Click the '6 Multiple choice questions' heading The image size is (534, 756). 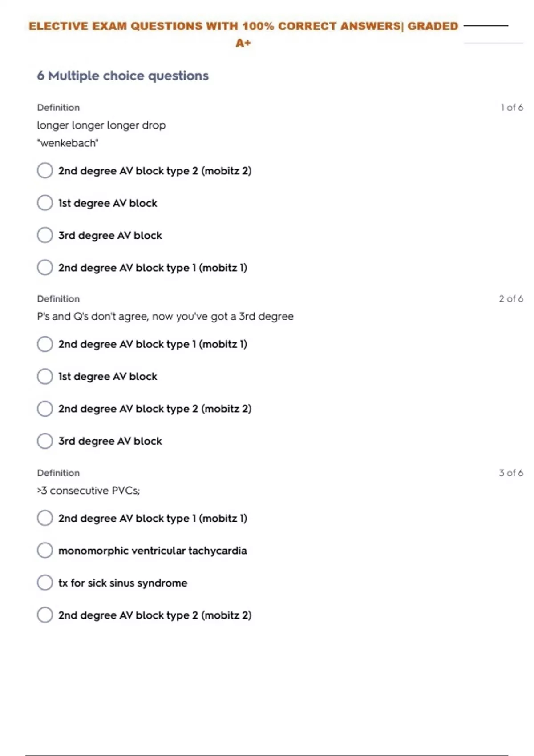[123, 76]
